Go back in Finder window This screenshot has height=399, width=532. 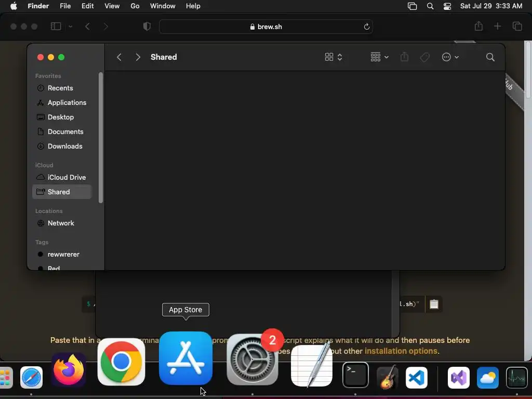[119, 57]
